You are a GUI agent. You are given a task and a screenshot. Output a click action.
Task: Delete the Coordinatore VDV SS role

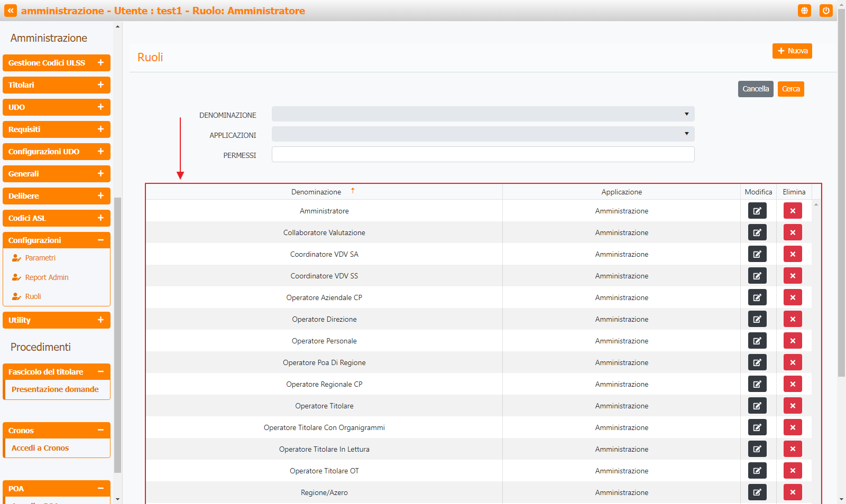point(793,276)
